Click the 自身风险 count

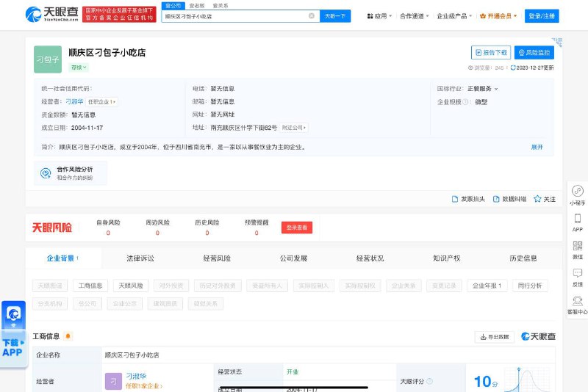(108, 233)
